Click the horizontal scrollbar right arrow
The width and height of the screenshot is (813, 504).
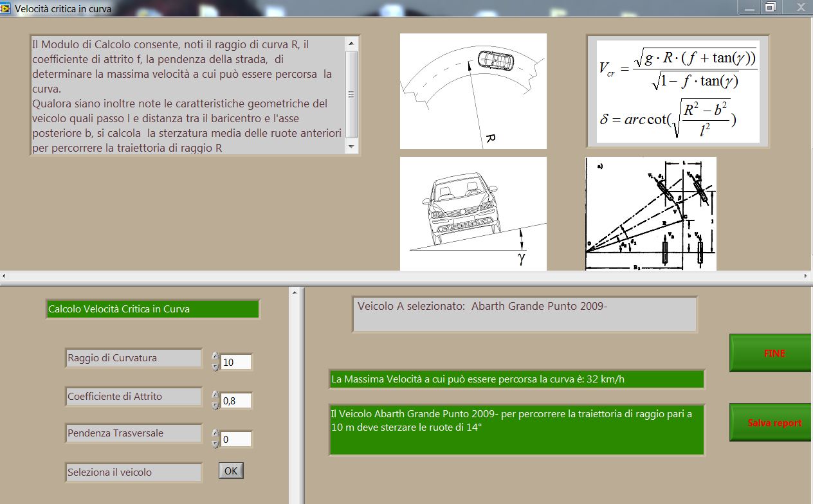(807, 276)
